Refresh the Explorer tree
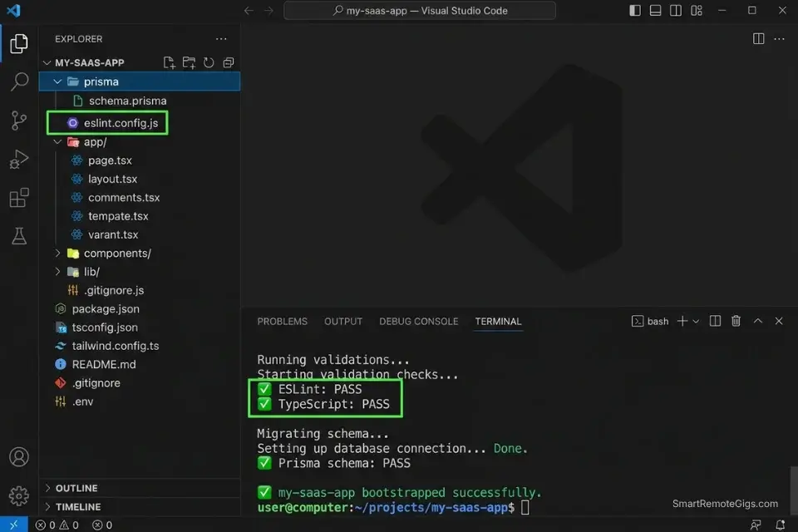The height and width of the screenshot is (532, 798). (x=209, y=62)
